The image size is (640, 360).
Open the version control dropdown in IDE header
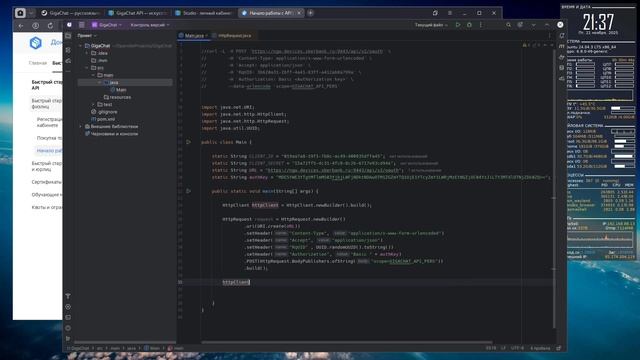pyautogui.click(x=150, y=25)
